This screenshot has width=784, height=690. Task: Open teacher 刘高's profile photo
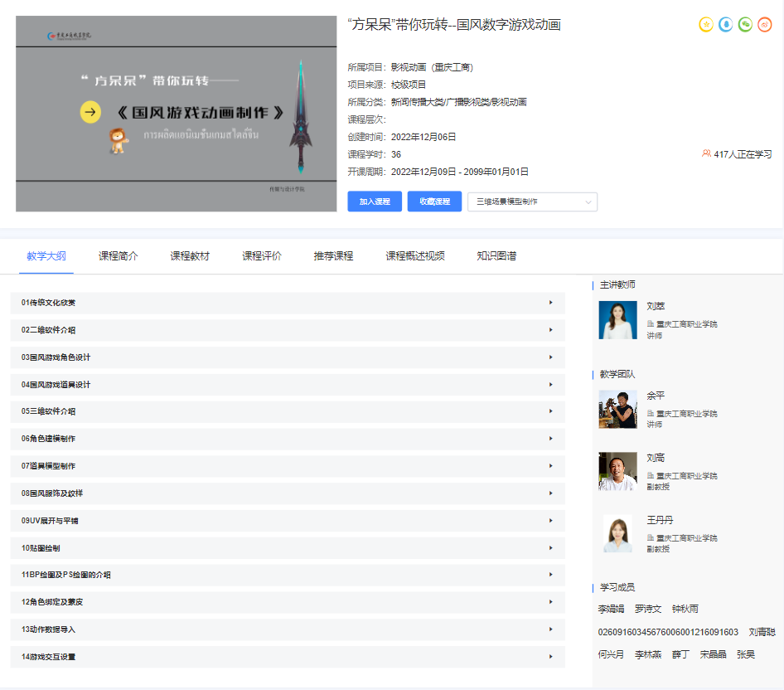pos(617,471)
